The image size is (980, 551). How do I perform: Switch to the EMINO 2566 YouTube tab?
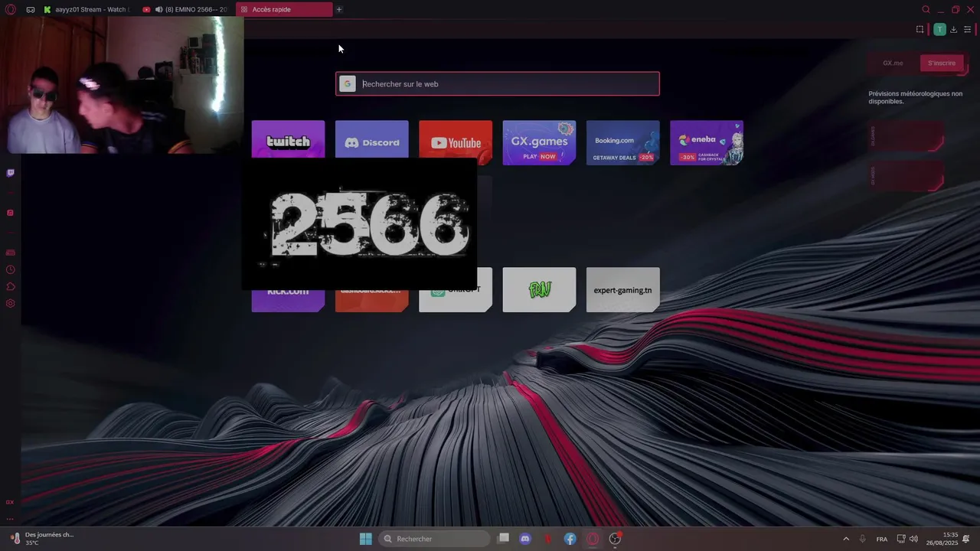(x=185, y=9)
